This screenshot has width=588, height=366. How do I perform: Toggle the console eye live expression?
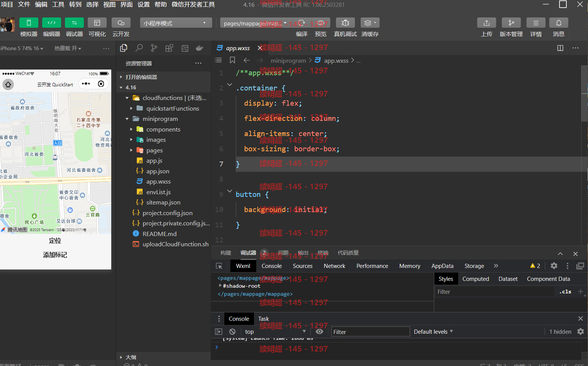click(320, 332)
